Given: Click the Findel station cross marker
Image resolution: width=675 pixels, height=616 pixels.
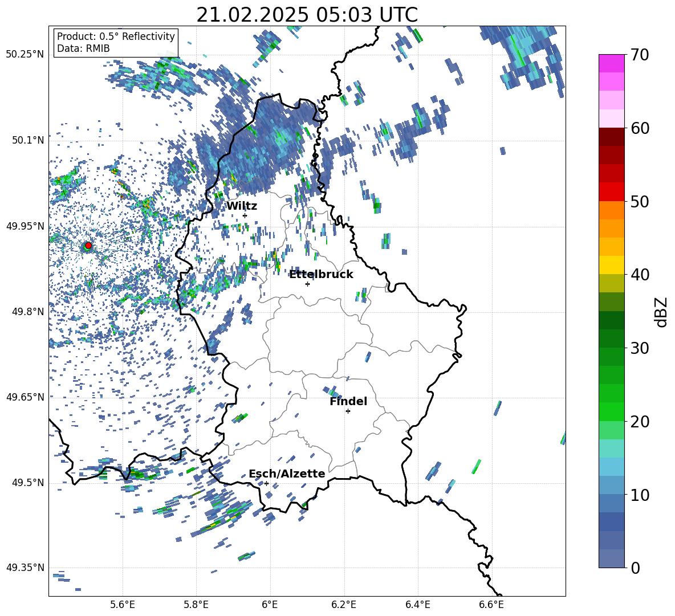Looking at the screenshot, I should click(x=348, y=411).
